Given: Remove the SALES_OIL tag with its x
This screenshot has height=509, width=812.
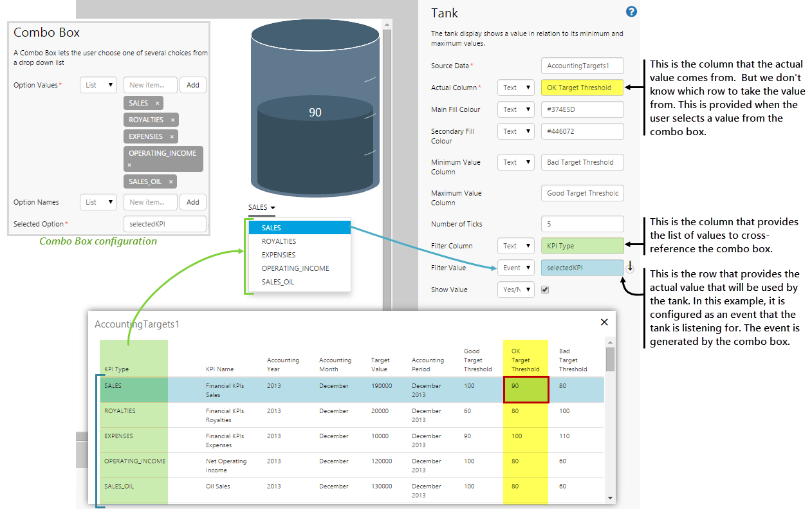Looking at the screenshot, I should point(171,181).
